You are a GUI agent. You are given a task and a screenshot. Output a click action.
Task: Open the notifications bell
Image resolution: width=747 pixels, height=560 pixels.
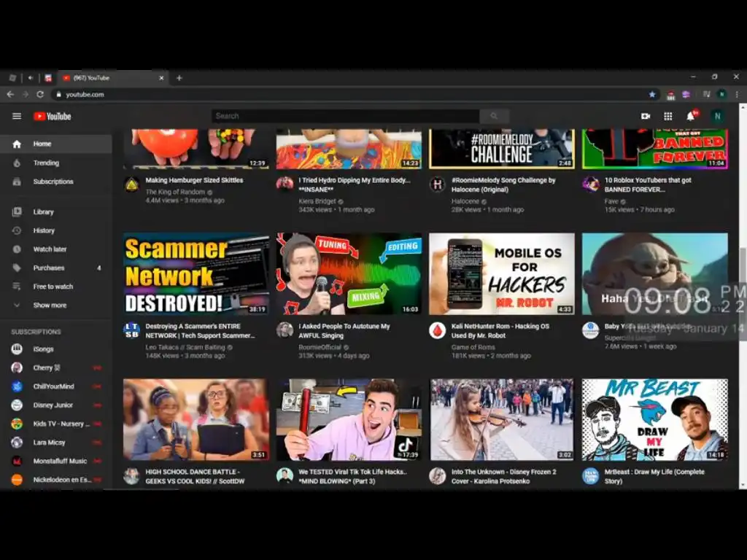tap(691, 116)
